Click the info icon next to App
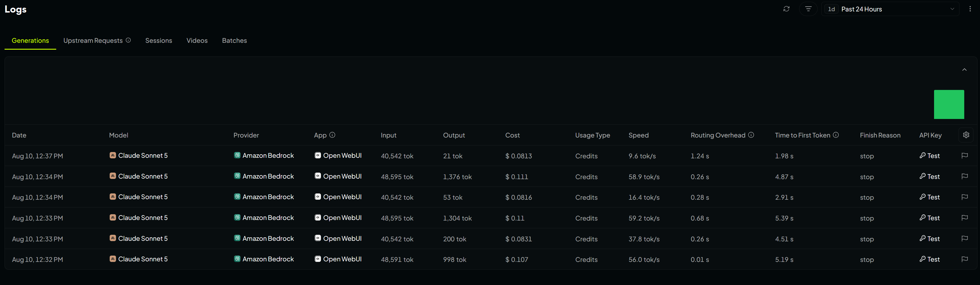The height and width of the screenshot is (285, 980). coord(332,135)
